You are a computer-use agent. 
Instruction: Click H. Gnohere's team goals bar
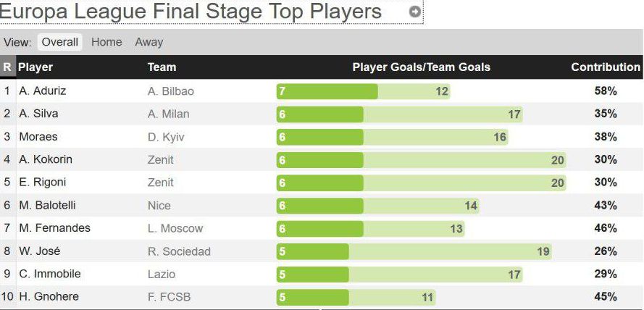(393, 297)
